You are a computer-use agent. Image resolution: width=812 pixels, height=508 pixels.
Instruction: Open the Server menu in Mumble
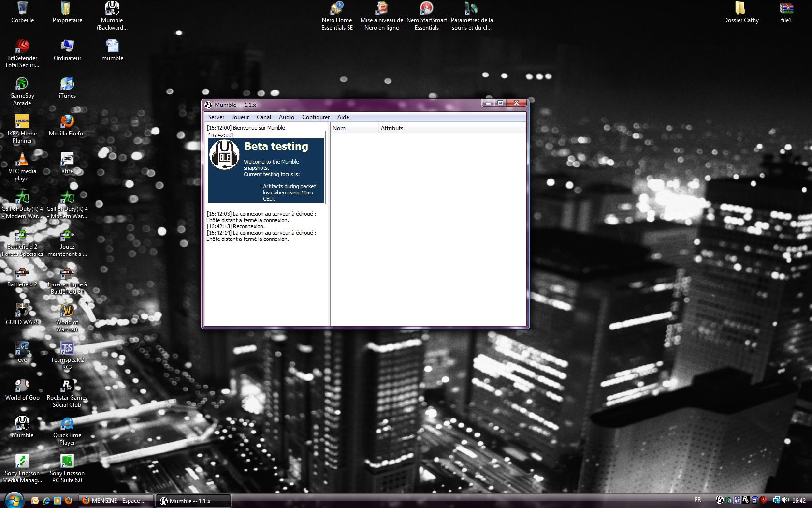tap(216, 117)
